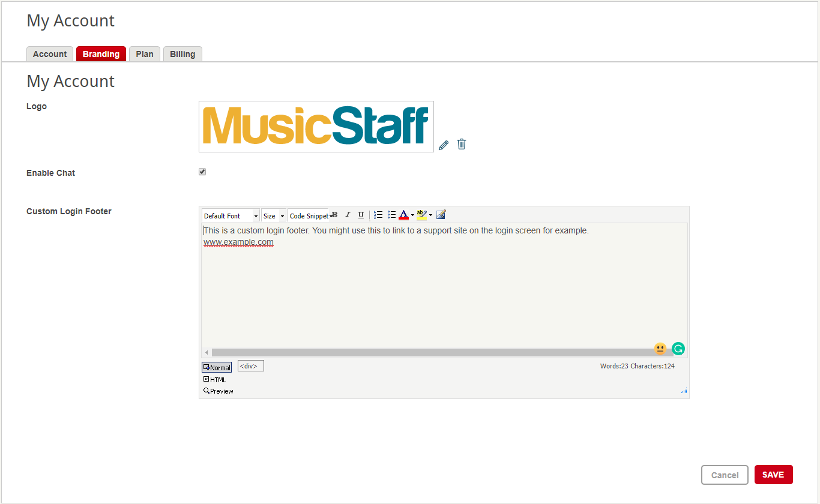Click the red SAVE button
This screenshot has width=820, height=504.
[773, 475]
